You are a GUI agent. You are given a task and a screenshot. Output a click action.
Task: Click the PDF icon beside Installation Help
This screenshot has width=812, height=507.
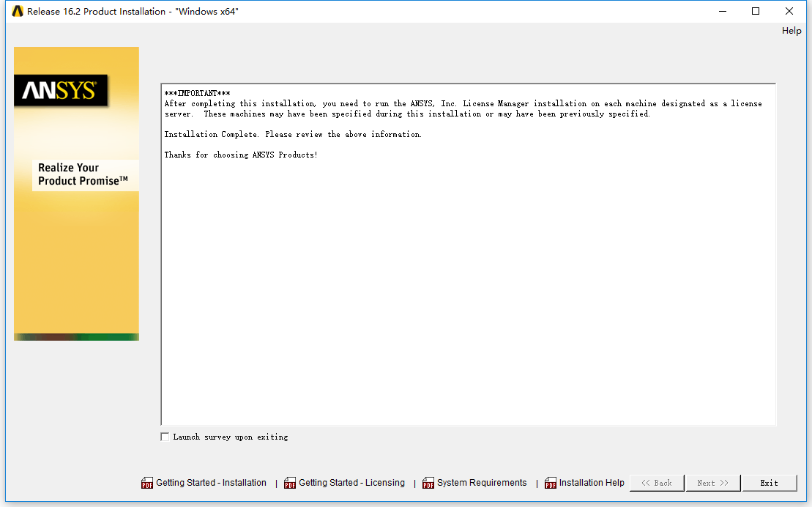551,483
